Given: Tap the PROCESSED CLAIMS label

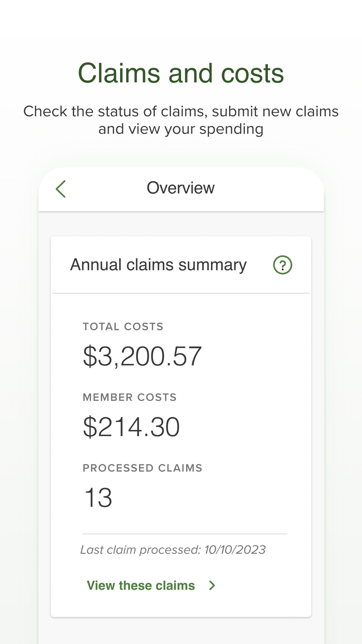Looking at the screenshot, I should [x=143, y=468].
